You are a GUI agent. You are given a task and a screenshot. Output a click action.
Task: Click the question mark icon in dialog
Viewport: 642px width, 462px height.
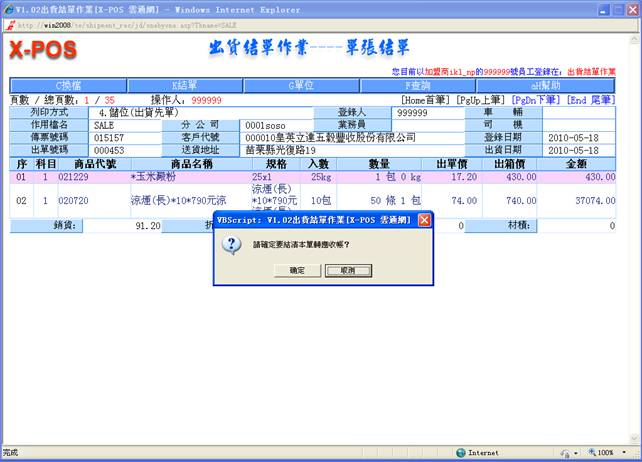pos(232,245)
